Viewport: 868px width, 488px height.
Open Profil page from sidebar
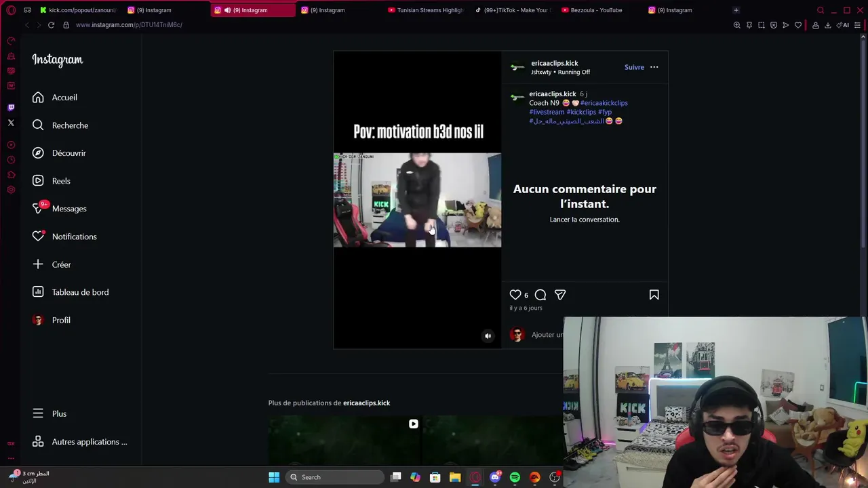coord(51,320)
